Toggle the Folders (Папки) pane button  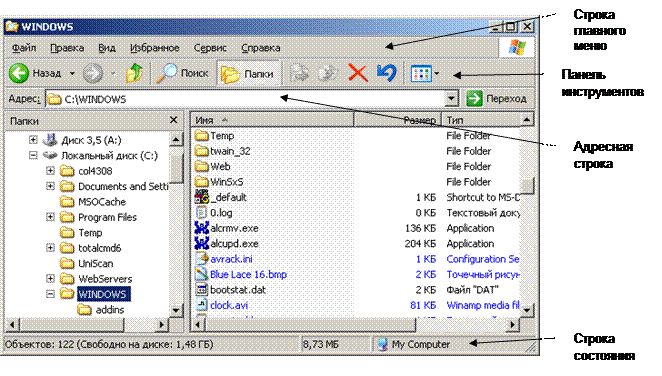coord(248,74)
